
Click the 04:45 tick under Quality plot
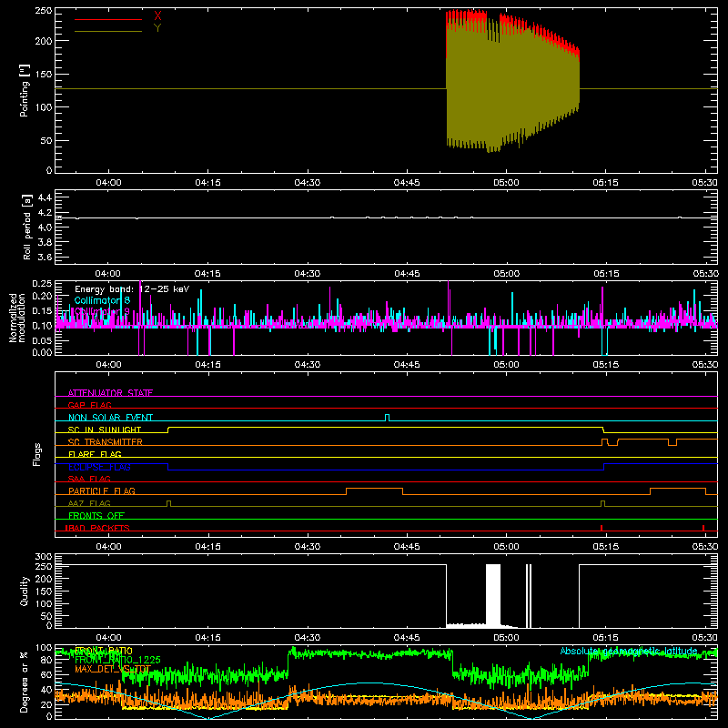pos(407,638)
